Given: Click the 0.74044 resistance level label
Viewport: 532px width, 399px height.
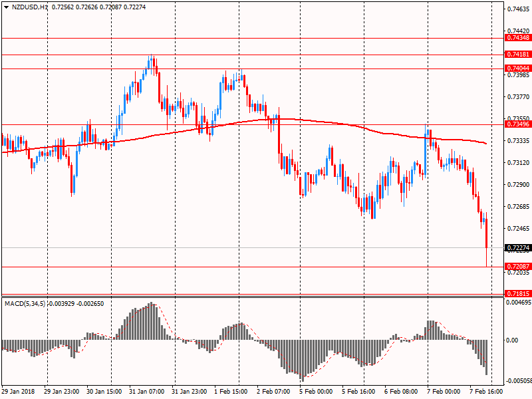Looking at the screenshot, I should coord(517,68).
